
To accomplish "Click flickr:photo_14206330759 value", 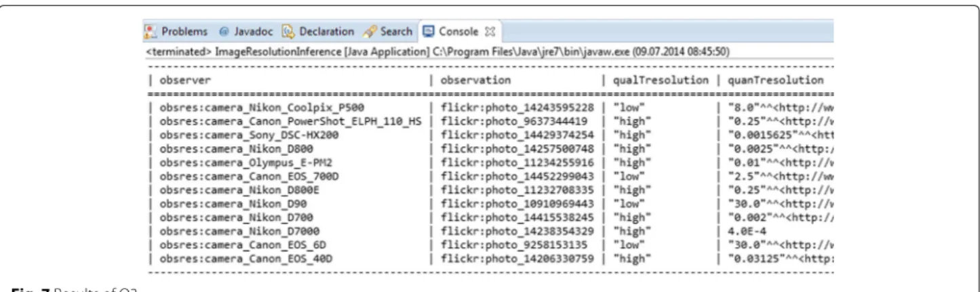I will click(x=518, y=258).
